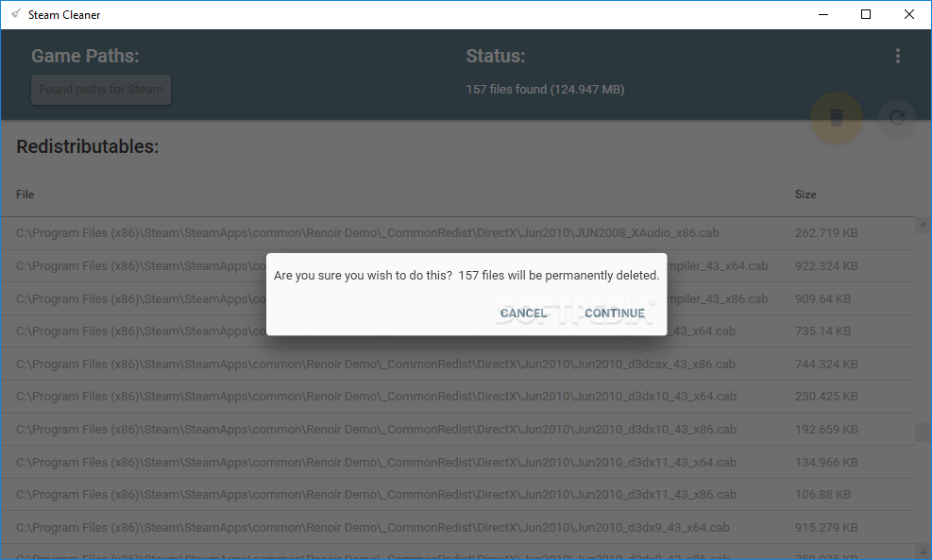
Task: Close the Steam Cleaner window
Action: pyautogui.click(x=908, y=14)
